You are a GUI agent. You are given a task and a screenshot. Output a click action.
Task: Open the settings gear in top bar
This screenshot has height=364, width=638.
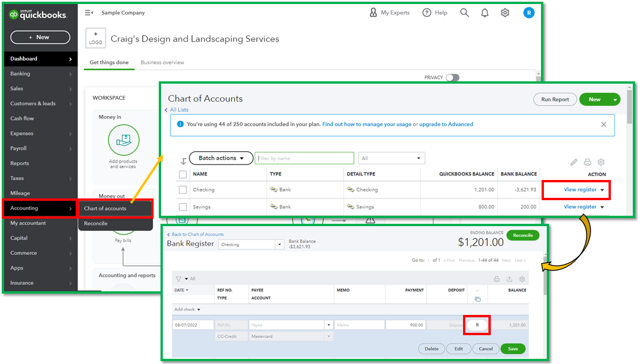[505, 13]
